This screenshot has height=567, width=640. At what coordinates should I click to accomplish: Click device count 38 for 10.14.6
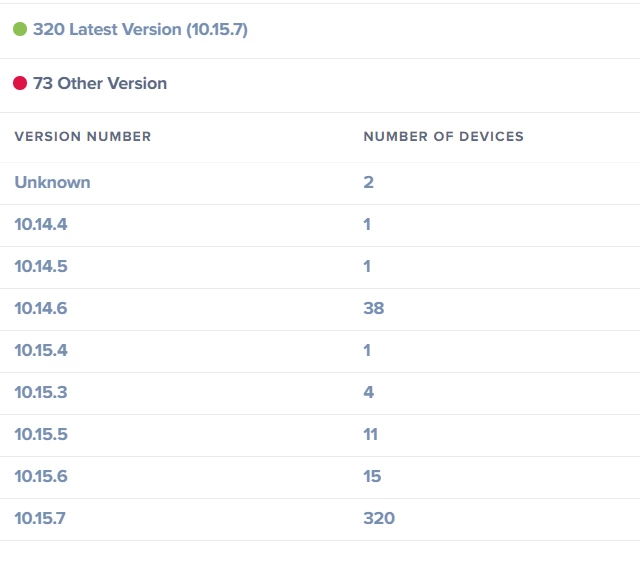tap(374, 309)
